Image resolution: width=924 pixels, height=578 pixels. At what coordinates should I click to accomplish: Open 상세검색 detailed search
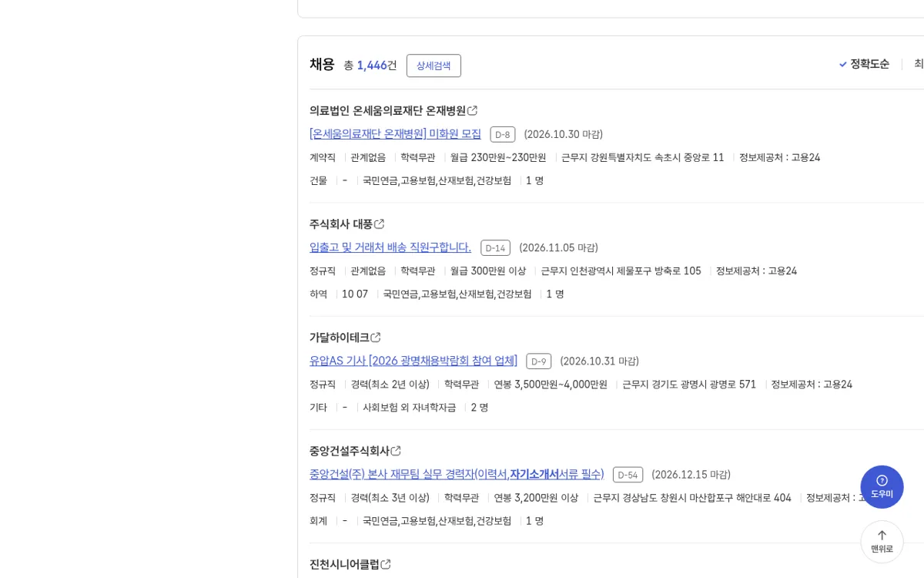tap(434, 66)
